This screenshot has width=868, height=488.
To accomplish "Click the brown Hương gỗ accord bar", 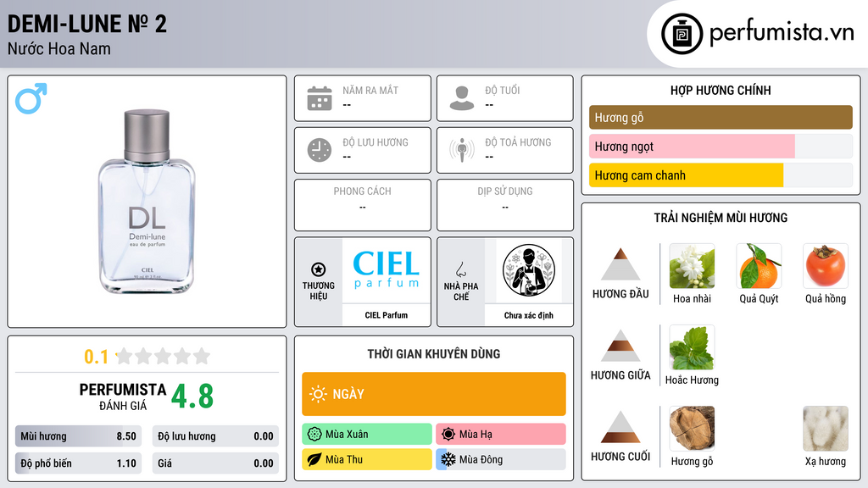I will coord(721,117).
